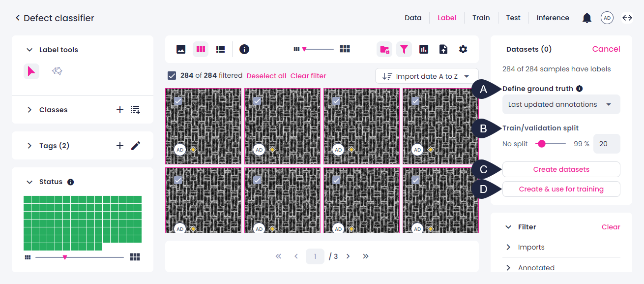Expand the Annotated filter
Viewport: 644px width, 284px height.
(x=508, y=268)
